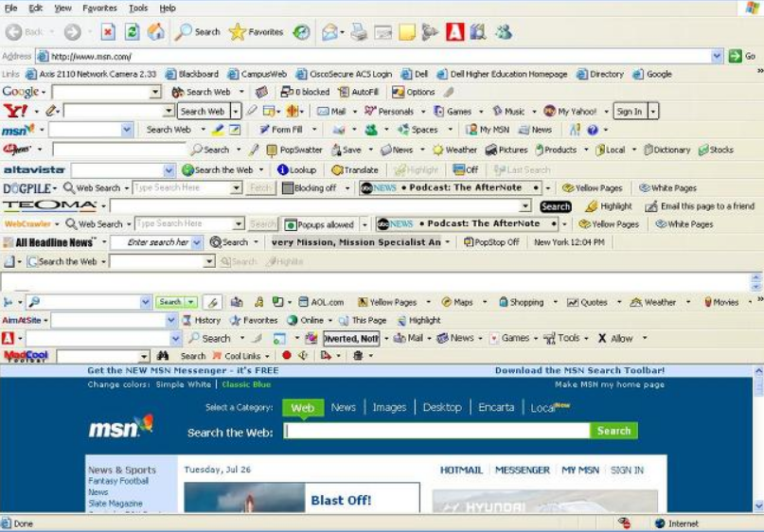Click the red record dot on MedCool toolbar
The width and height of the screenshot is (764, 532).
click(x=287, y=356)
